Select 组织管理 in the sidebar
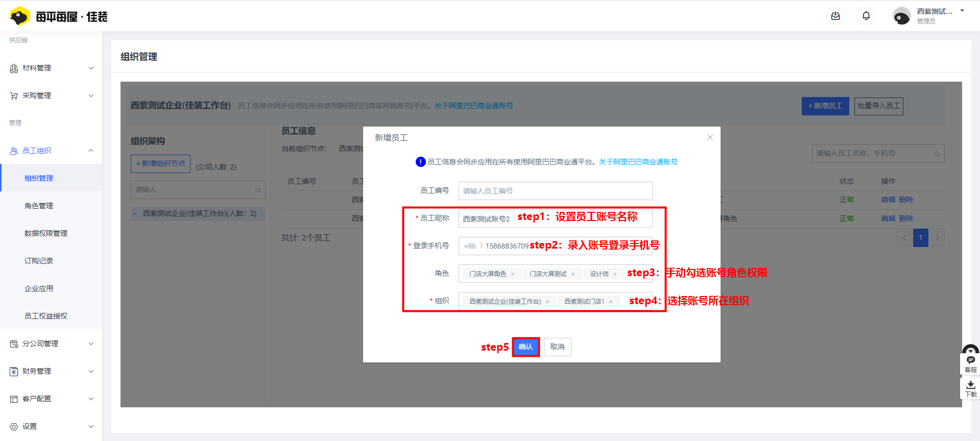The width and height of the screenshot is (980, 441). [x=51, y=178]
